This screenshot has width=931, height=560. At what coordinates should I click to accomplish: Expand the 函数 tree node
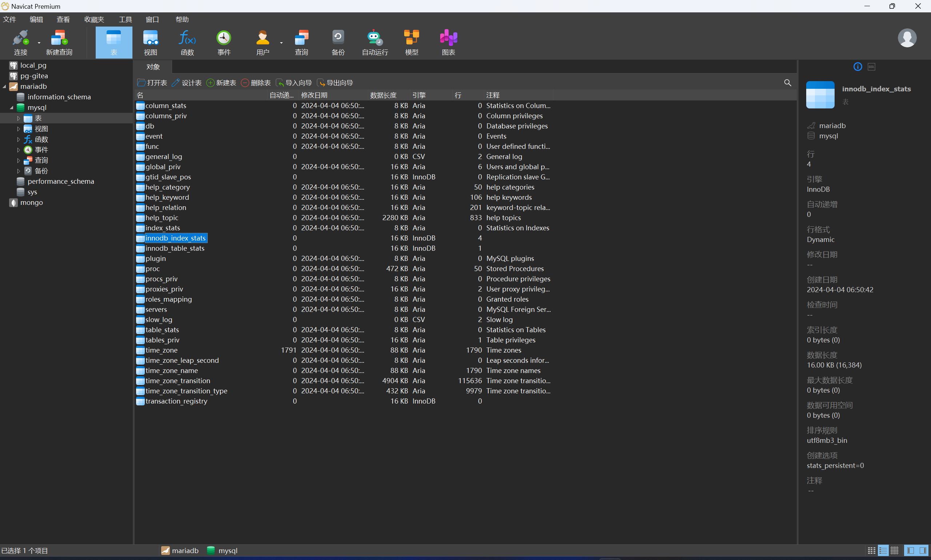(19, 139)
